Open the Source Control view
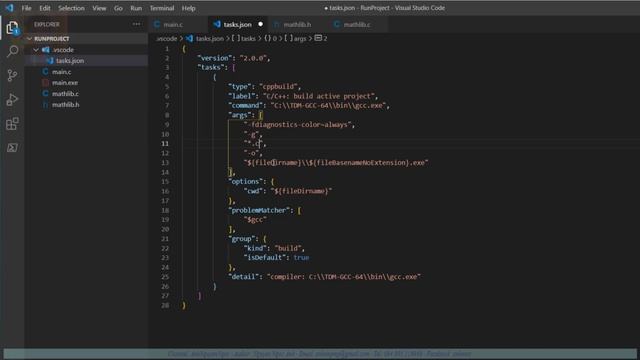The image size is (640, 360). [12, 75]
